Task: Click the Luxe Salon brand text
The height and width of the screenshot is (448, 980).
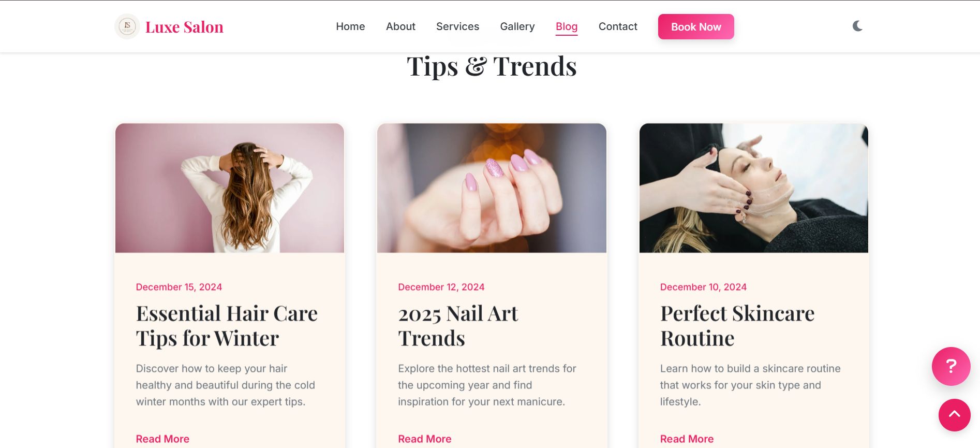Action: click(x=184, y=27)
